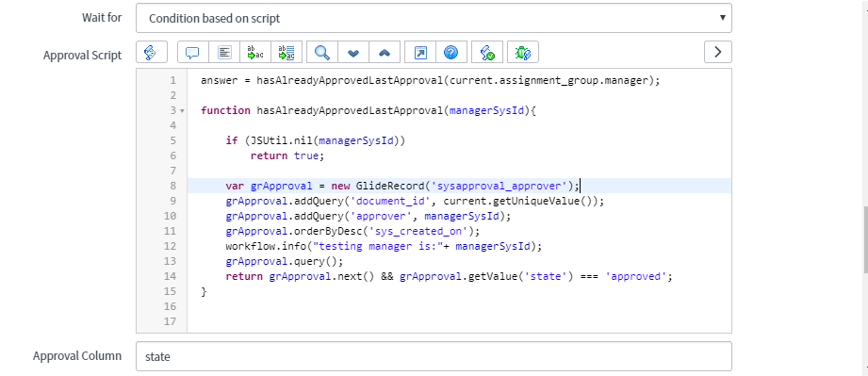Open the Wait for dropdown

[x=434, y=18]
